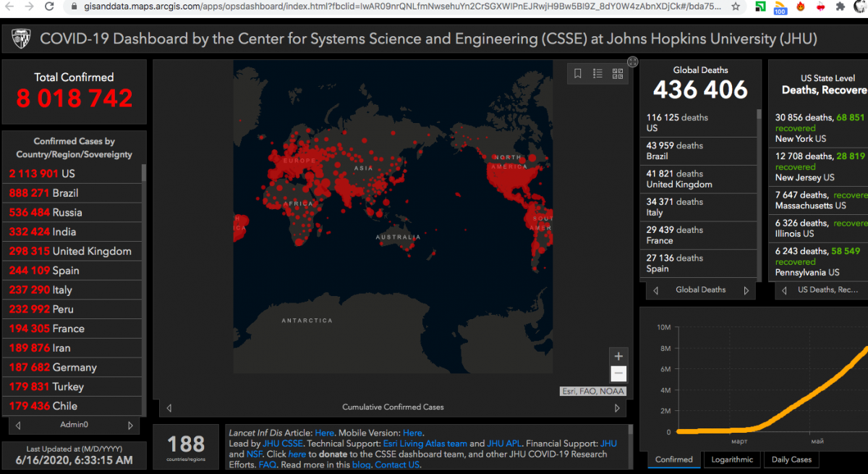Image resolution: width=868 pixels, height=474 pixels.
Task: Open the basemap gallery grid icon
Action: [x=618, y=73]
